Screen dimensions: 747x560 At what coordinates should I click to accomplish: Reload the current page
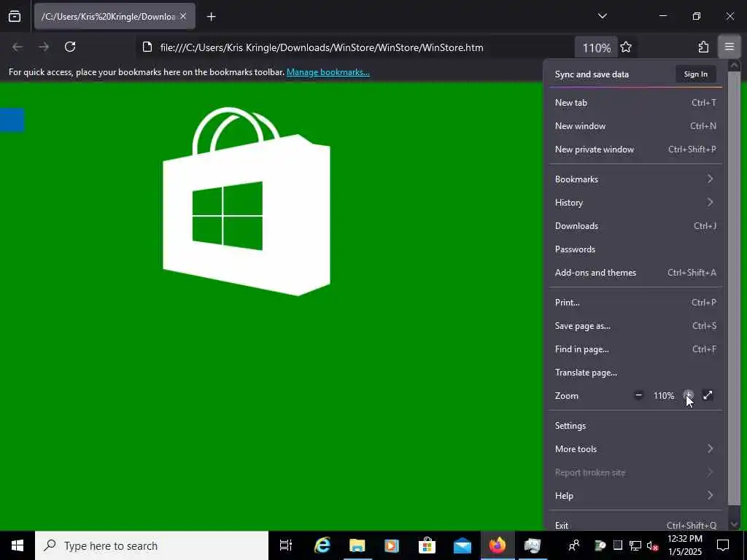pyautogui.click(x=70, y=47)
